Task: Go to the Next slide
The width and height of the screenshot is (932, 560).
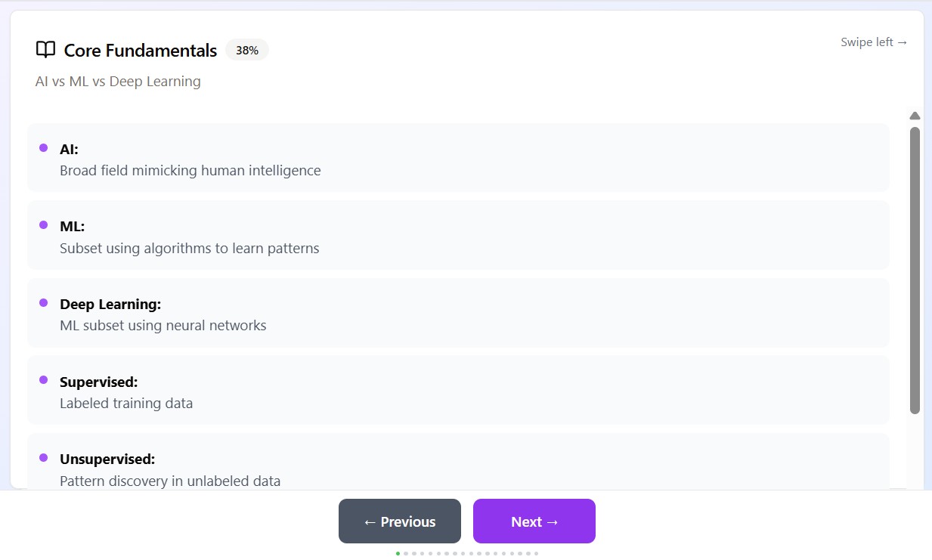Action: [534, 521]
